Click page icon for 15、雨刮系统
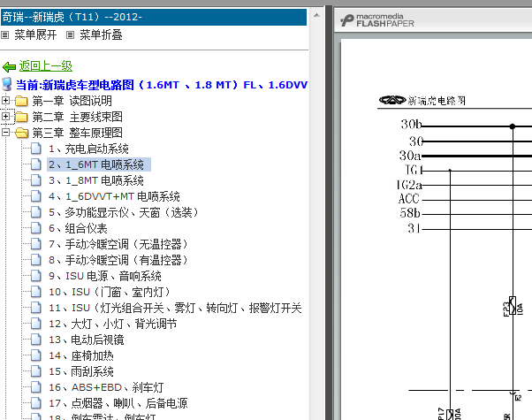The image size is (532, 420). (36, 371)
